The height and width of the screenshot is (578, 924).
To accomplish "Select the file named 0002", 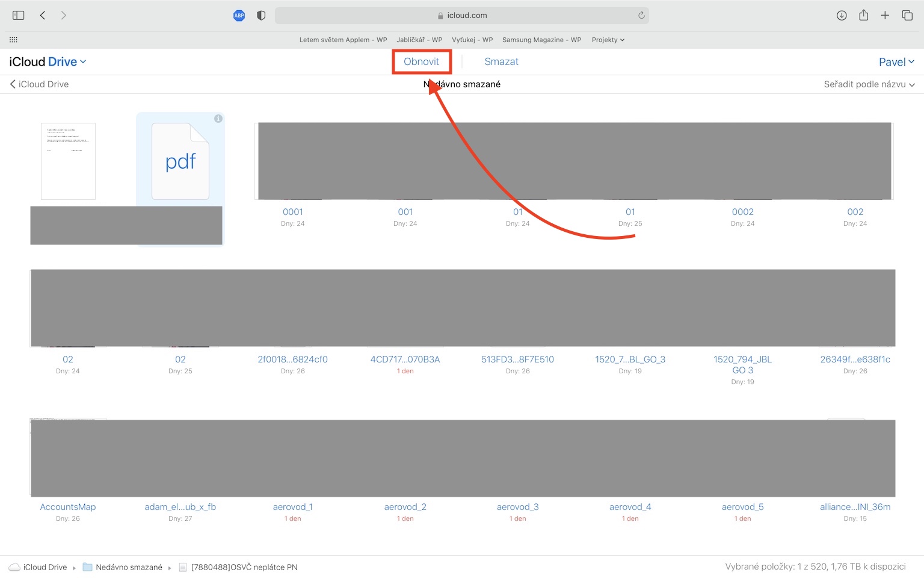I will click(x=743, y=212).
